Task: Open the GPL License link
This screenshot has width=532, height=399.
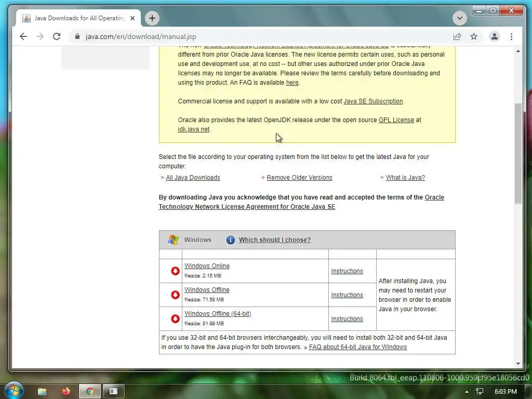Action: pyautogui.click(x=396, y=120)
